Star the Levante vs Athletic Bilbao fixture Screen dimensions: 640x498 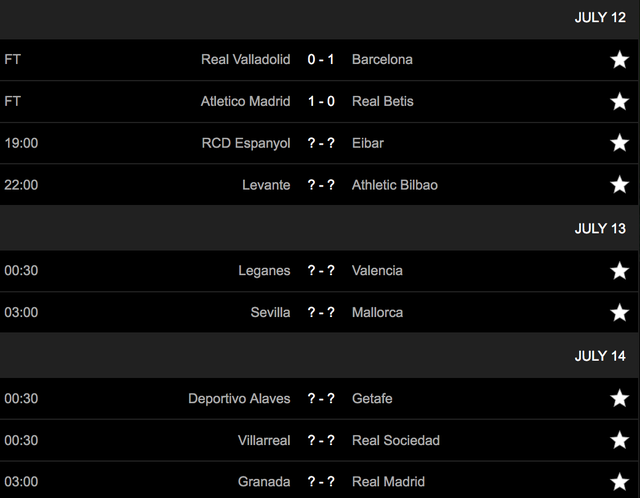pyautogui.click(x=619, y=185)
